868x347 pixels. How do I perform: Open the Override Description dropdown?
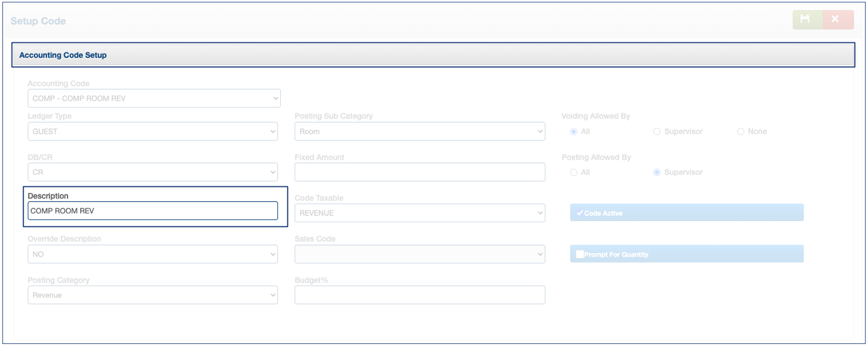(153, 254)
